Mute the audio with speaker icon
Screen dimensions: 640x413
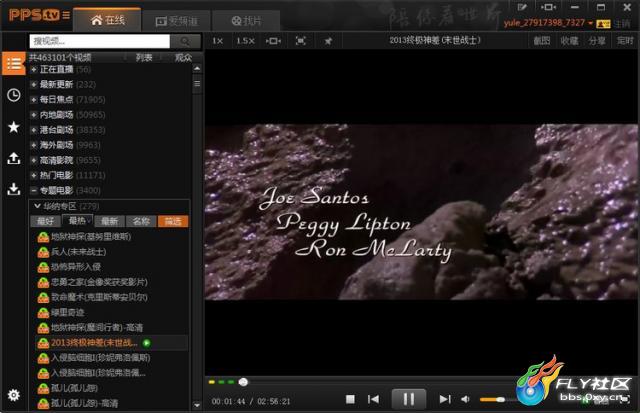[465, 399]
